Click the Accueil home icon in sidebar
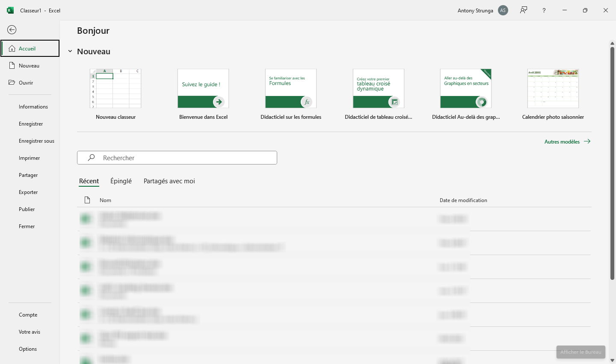The height and width of the screenshot is (364, 616). click(12, 49)
